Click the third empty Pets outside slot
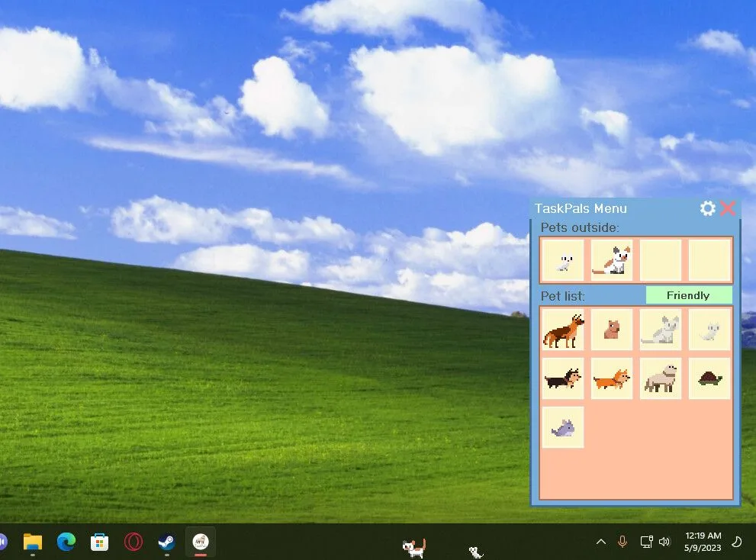 [661, 261]
